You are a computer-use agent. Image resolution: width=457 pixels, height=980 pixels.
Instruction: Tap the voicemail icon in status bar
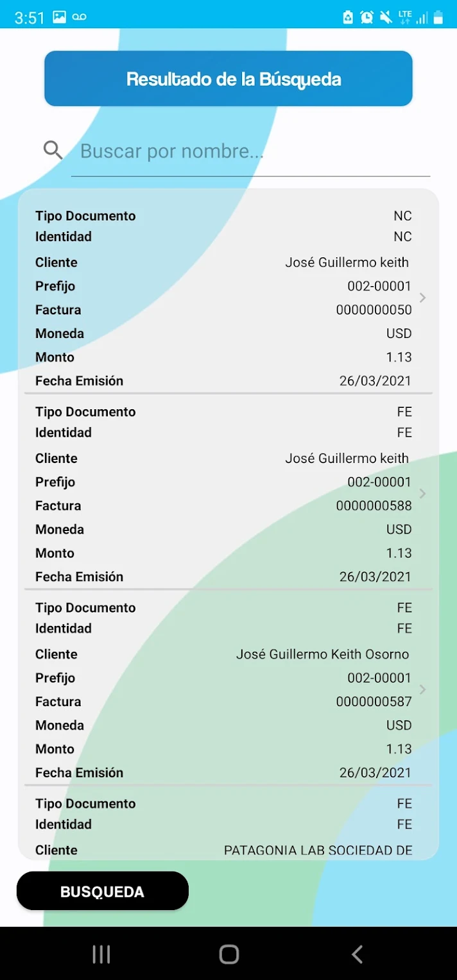coord(79,17)
